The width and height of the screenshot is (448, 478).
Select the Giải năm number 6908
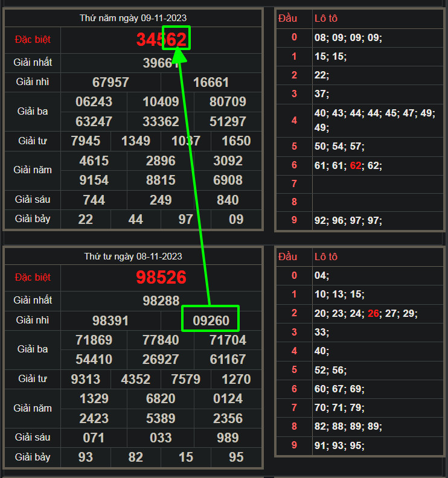(228, 180)
